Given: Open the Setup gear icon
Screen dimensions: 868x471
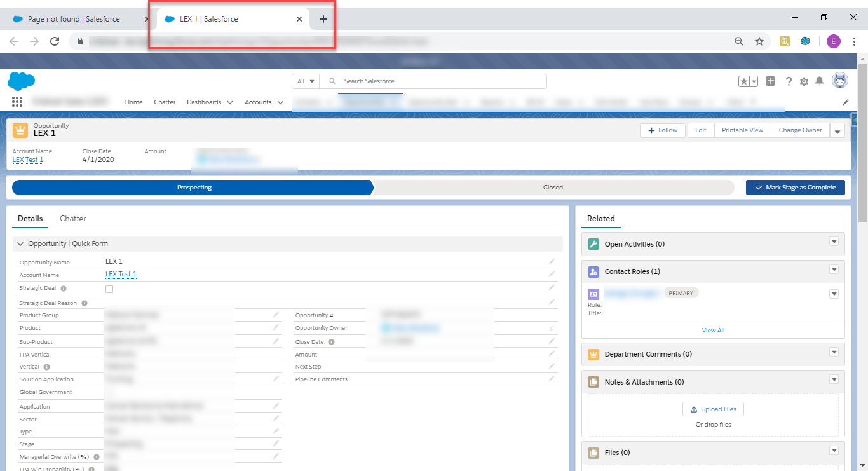Looking at the screenshot, I should [804, 81].
